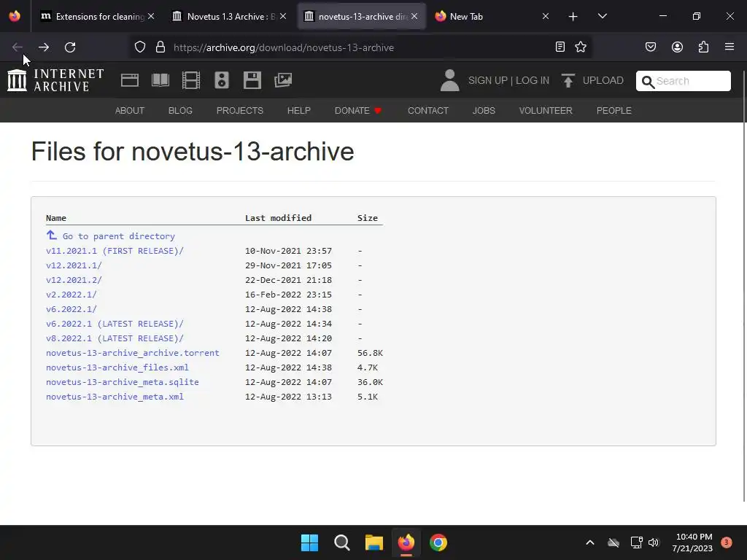Click the browser address bar URL
The image size is (747, 560).
click(x=284, y=47)
